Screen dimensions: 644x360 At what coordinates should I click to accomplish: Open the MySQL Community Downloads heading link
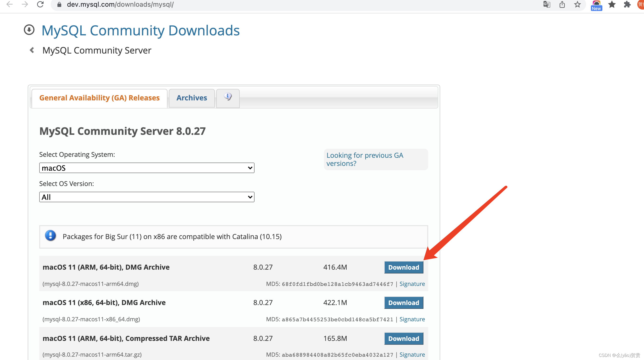[140, 31]
